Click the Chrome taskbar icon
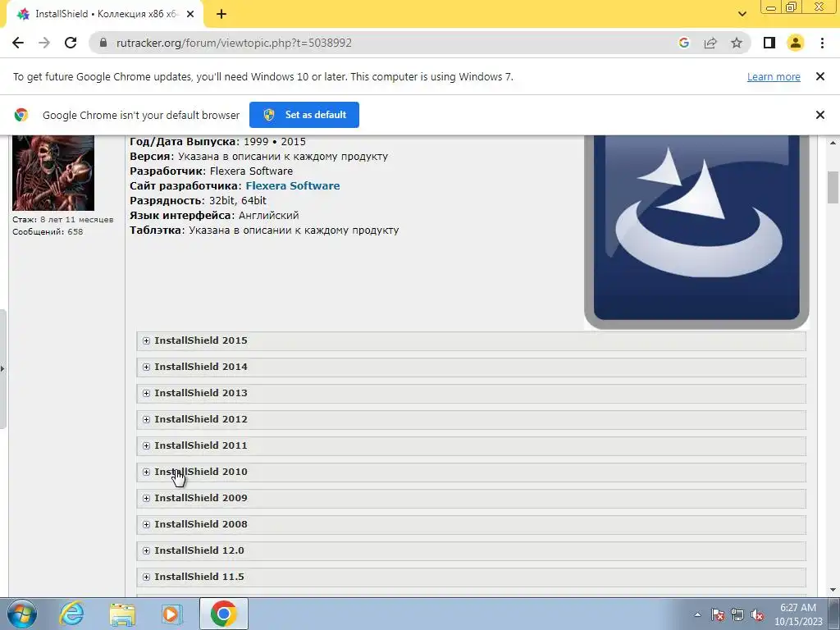This screenshot has height=630, width=840. 223,614
